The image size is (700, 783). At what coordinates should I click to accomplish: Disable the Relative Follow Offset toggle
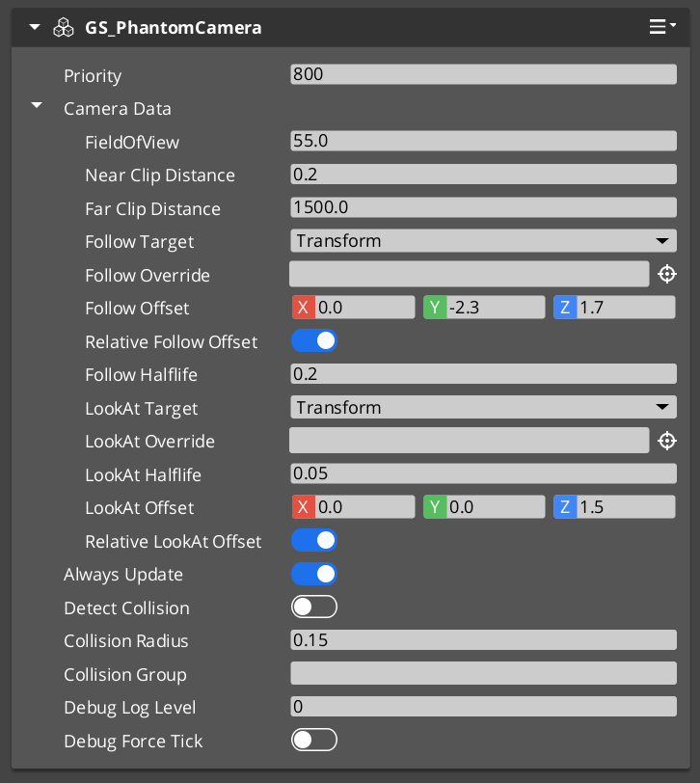point(313,340)
